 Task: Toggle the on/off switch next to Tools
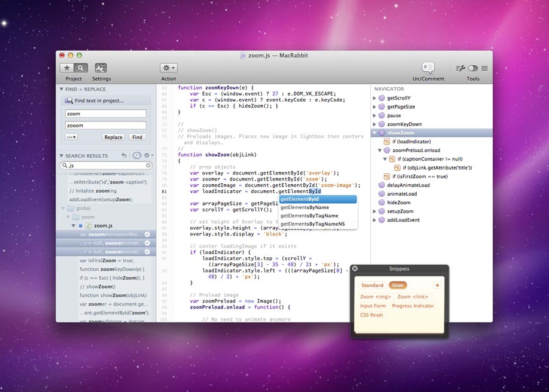click(x=473, y=67)
